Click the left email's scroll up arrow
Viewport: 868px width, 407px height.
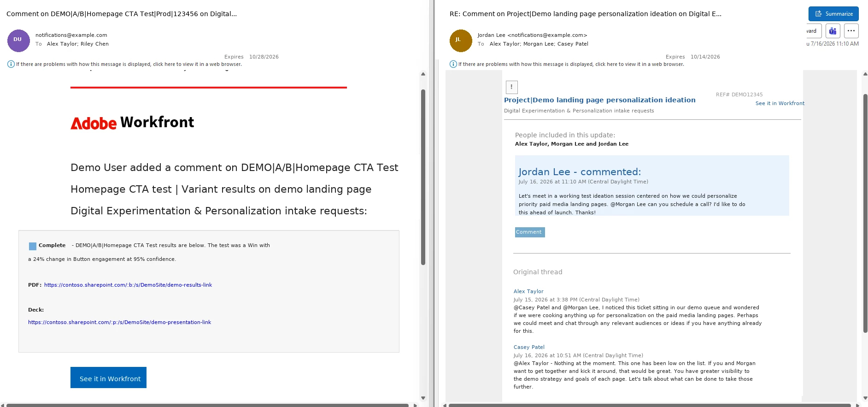(423, 74)
